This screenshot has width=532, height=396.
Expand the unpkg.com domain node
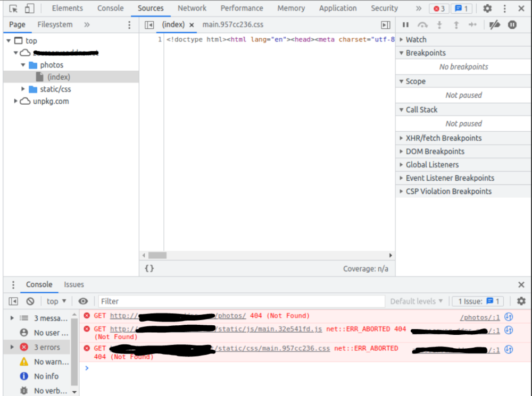point(15,101)
